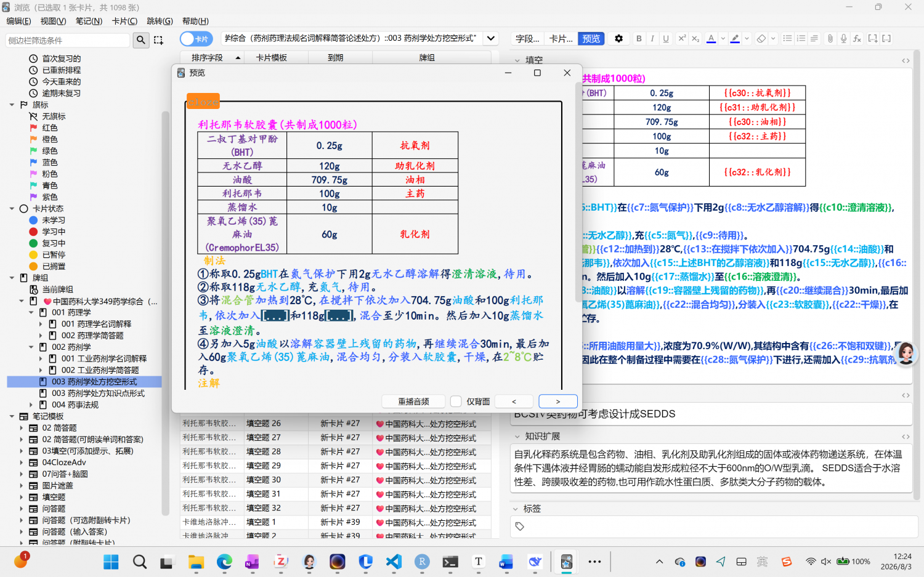
Task: Open the highlight color picker dropdown arrow
Action: [747, 38]
